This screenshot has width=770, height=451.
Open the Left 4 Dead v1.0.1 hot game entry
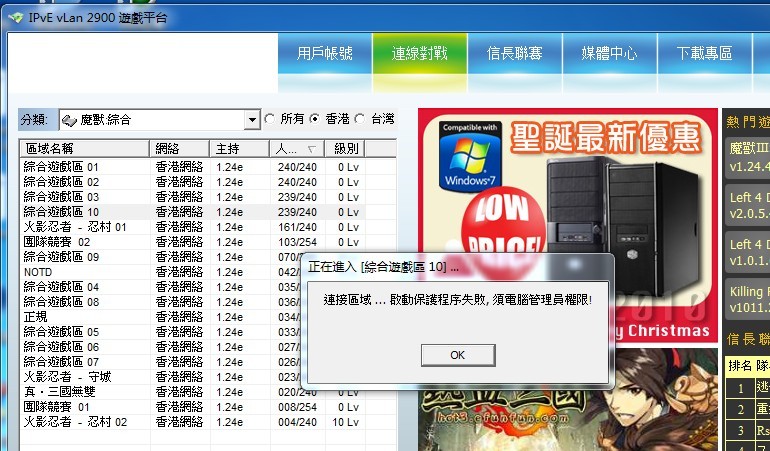748,252
